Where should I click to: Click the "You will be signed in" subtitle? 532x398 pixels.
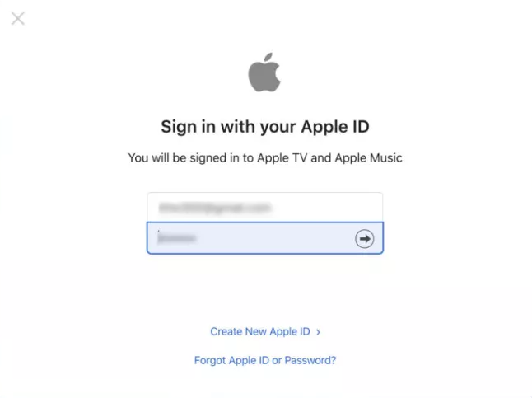(265, 158)
